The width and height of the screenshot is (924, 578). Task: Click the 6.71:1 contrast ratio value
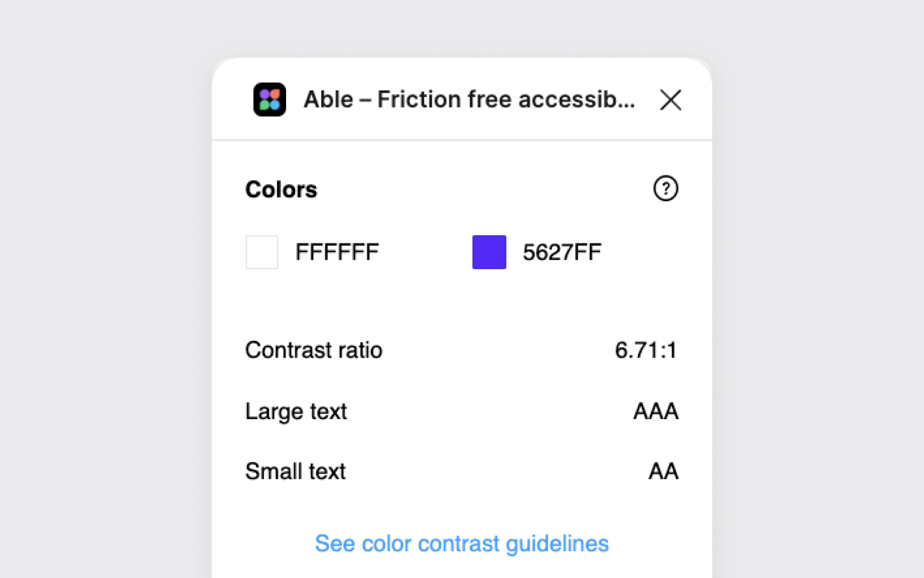tap(645, 351)
